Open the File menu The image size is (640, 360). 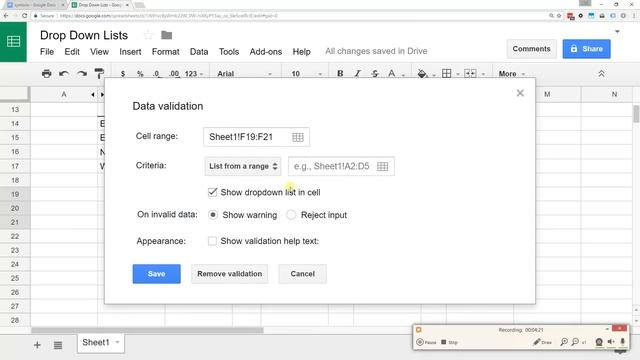click(x=47, y=52)
